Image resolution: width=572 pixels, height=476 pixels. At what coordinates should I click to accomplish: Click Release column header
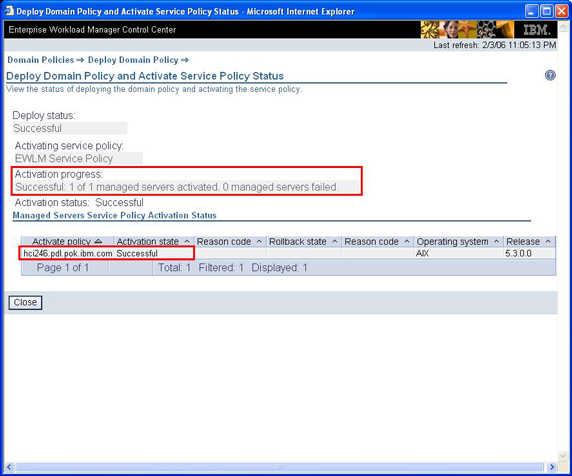(523, 241)
